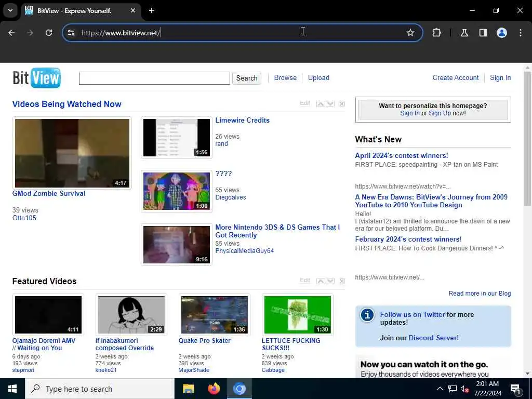Click the Windows taskbar search box

click(99, 389)
